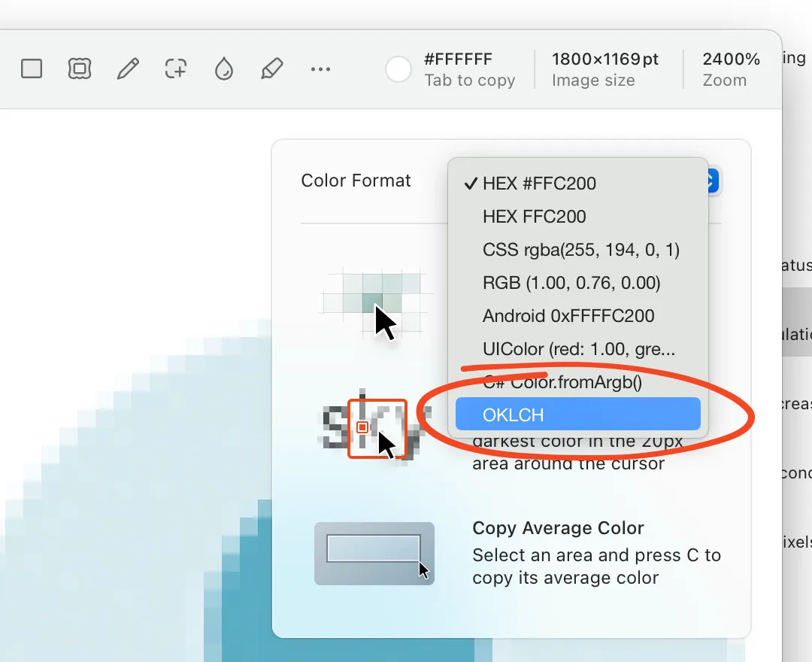The width and height of the screenshot is (812, 662).
Task: Select the rectangle selection tool
Action: coord(32,68)
